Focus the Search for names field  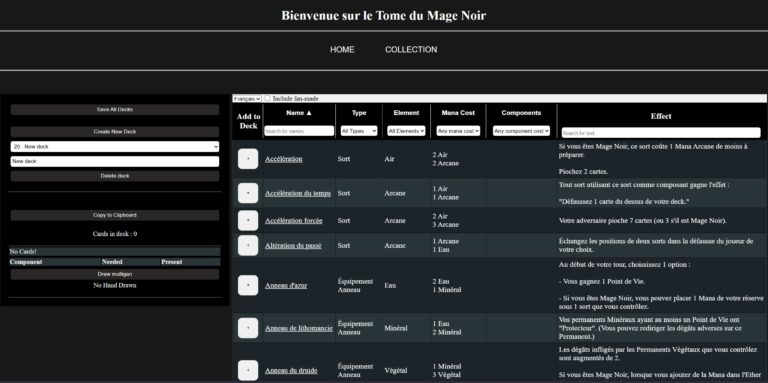(x=299, y=131)
